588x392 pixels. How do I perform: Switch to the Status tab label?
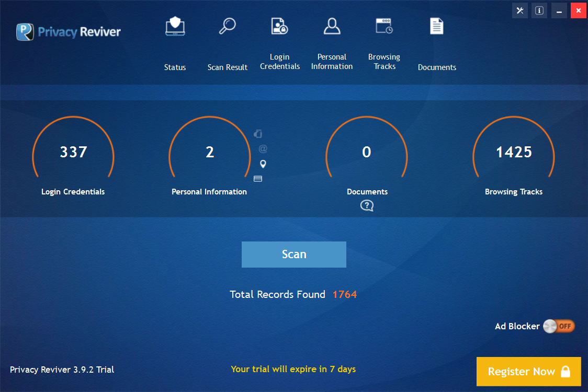[175, 67]
